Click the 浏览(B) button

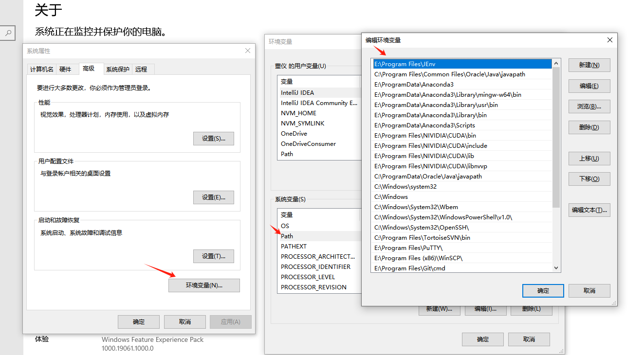589,106
